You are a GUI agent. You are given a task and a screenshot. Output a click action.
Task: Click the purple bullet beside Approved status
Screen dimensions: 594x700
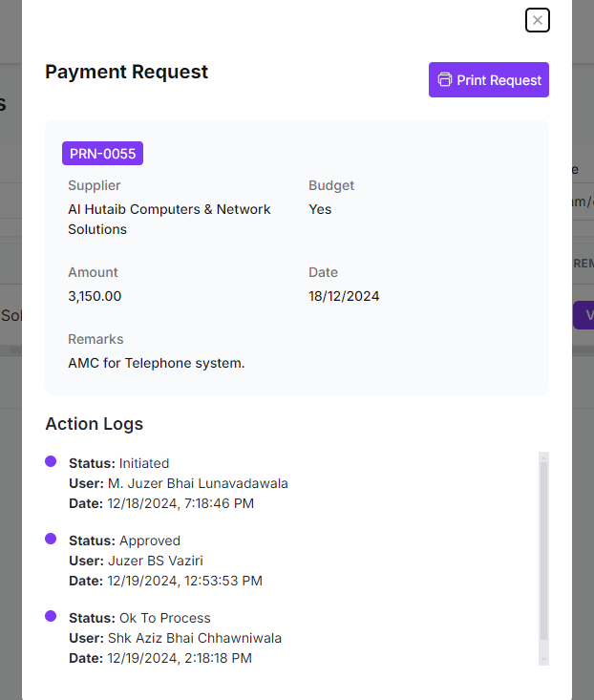51,539
